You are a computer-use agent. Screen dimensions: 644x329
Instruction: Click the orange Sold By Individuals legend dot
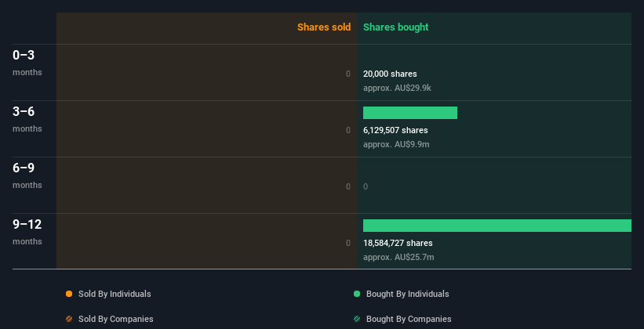click(x=69, y=294)
